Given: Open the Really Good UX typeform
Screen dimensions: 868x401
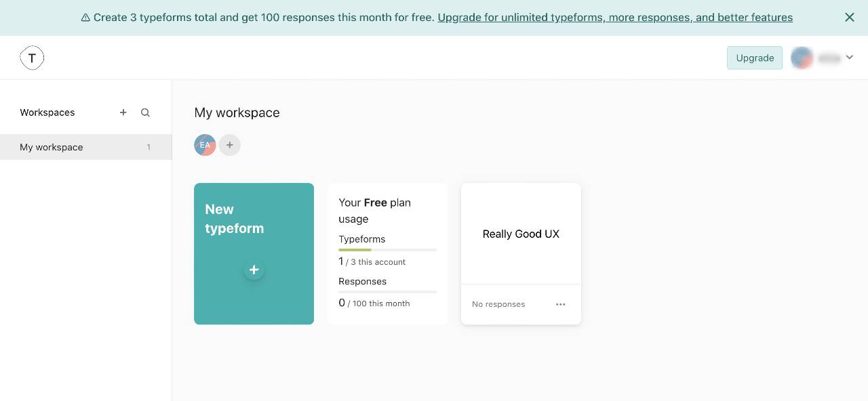Looking at the screenshot, I should [521, 234].
